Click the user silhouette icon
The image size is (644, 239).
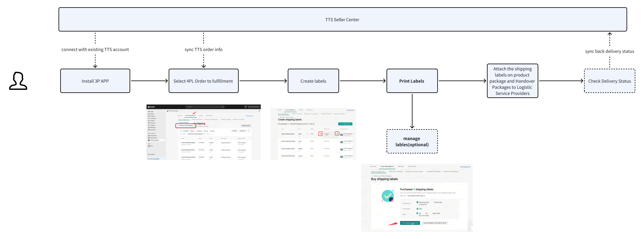18,81
